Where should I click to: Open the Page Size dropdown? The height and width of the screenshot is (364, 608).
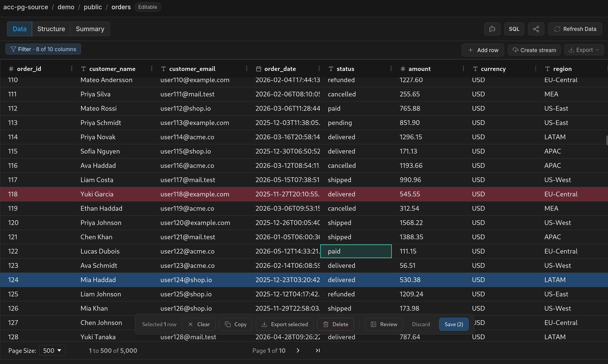point(52,350)
